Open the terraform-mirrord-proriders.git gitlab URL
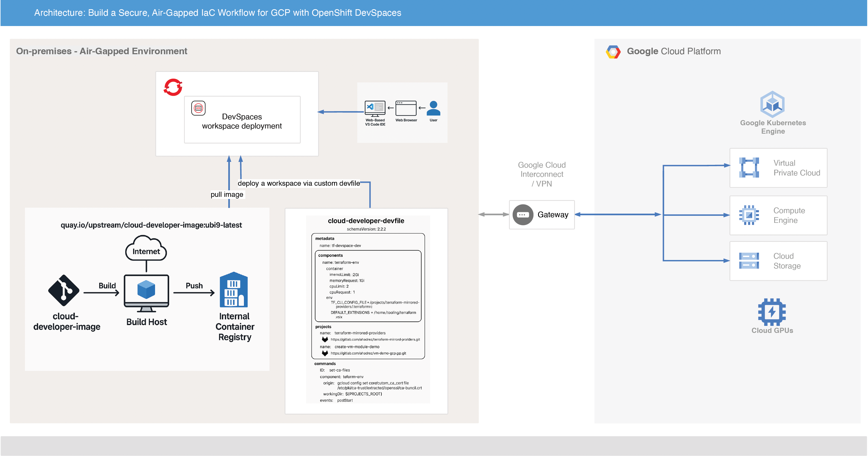The height and width of the screenshot is (456, 868). click(x=375, y=339)
